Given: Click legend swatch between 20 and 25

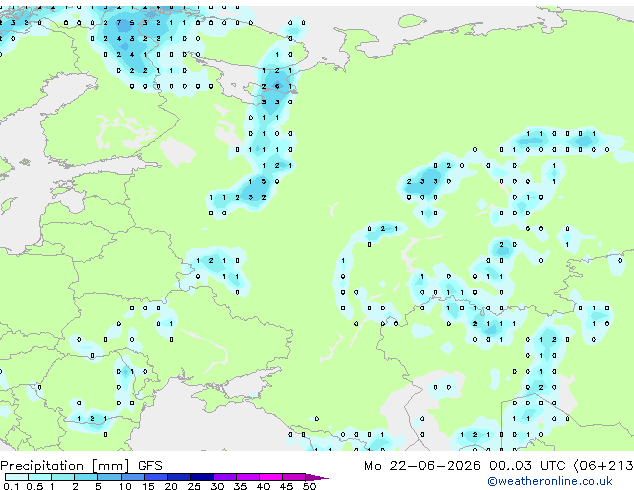Looking at the screenshot, I should click(x=179, y=477).
